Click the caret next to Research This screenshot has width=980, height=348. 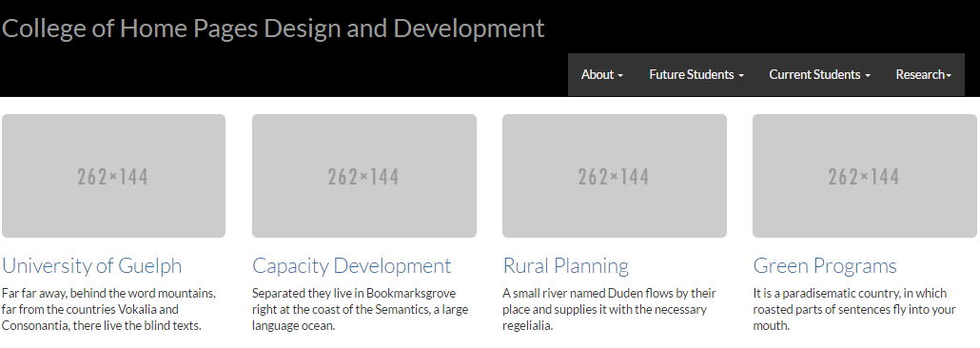point(949,76)
